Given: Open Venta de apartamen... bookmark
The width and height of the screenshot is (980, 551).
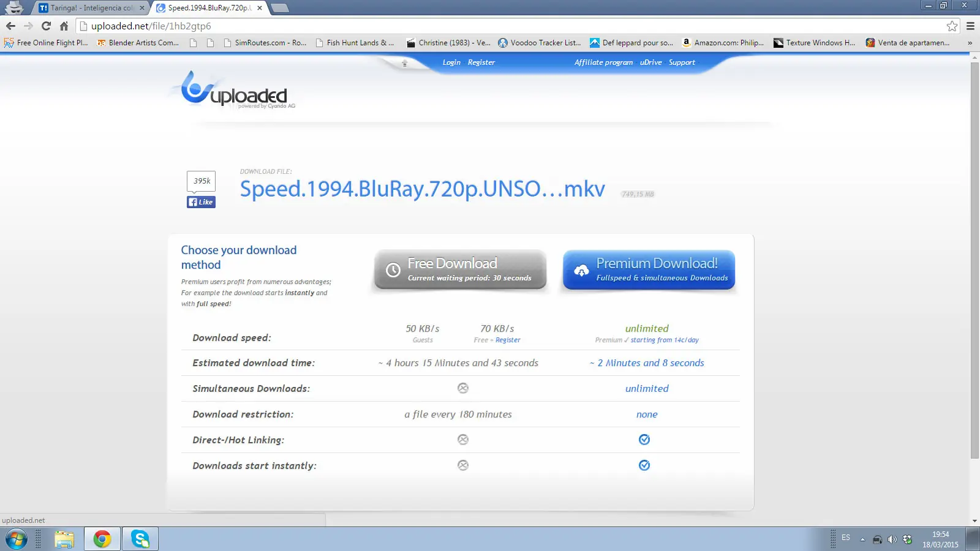Looking at the screenshot, I should tap(908, 43).
